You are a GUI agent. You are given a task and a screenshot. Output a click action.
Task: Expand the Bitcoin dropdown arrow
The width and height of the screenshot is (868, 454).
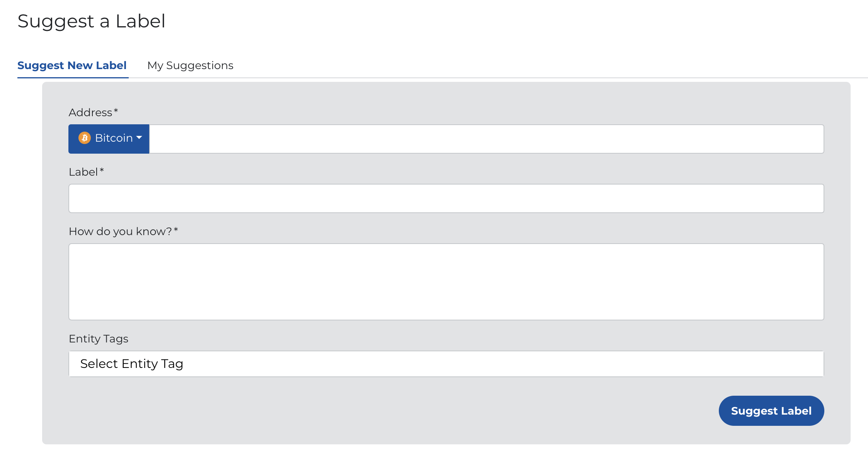(x=139, y=138)
